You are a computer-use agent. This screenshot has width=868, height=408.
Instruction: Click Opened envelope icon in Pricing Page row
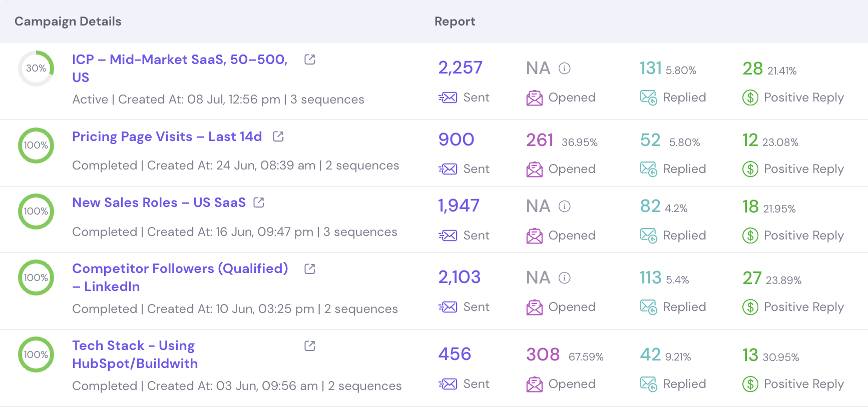[x=535, y=169]
